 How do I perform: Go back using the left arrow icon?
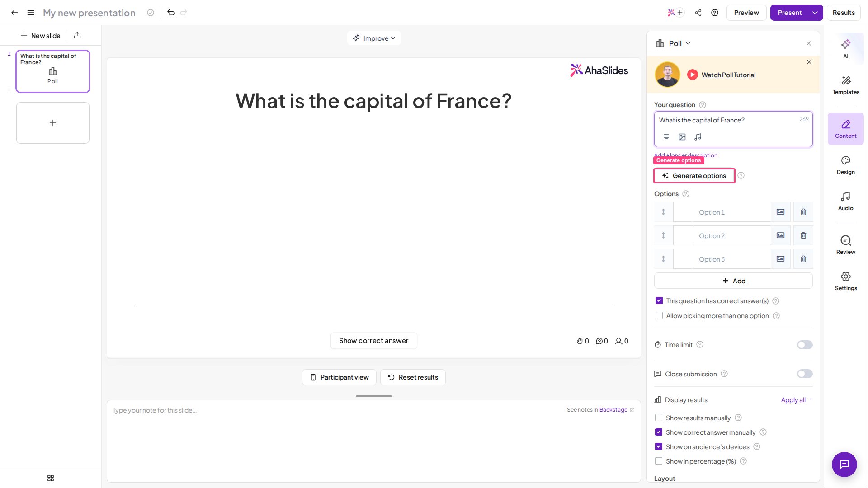pos(14,13)
